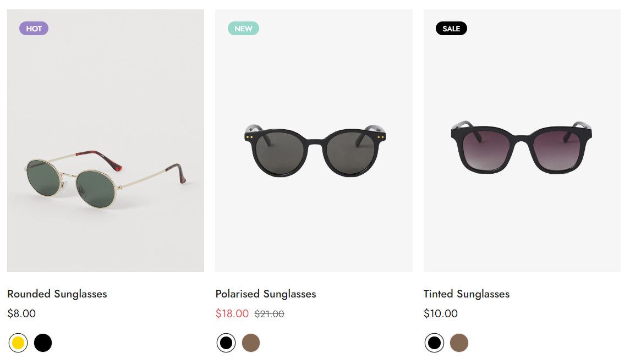
Task: Pick brown swatch for Tinted Sunglasses
Action: [459, 343]
